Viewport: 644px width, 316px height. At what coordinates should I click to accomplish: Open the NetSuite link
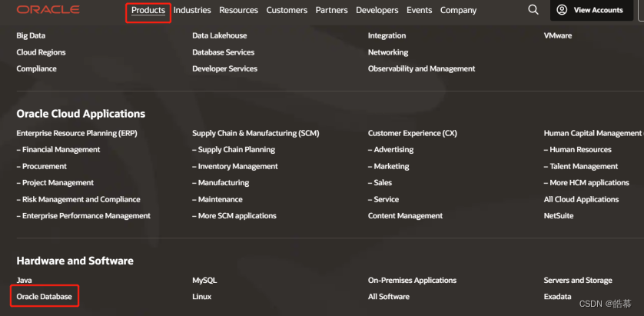tap(559, 216)
